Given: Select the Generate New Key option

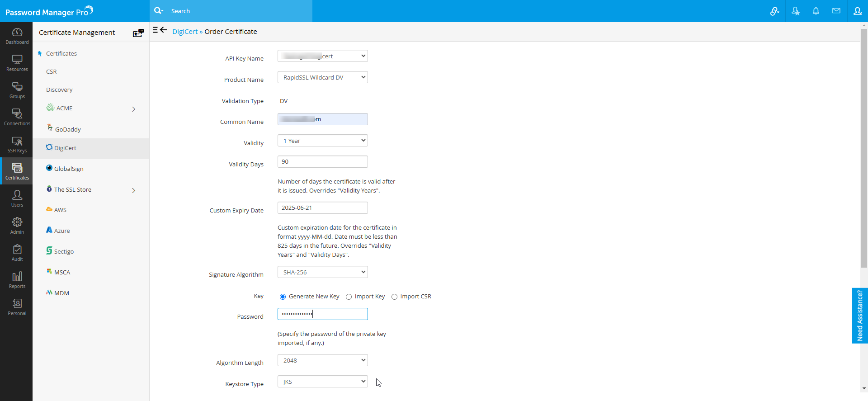Looking at the screenshot, I should (x=283, y=297).
